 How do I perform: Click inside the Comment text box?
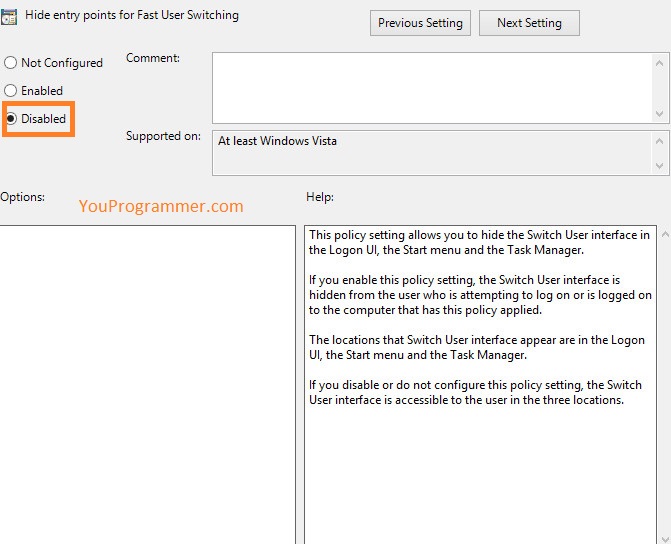pos(432,88)
